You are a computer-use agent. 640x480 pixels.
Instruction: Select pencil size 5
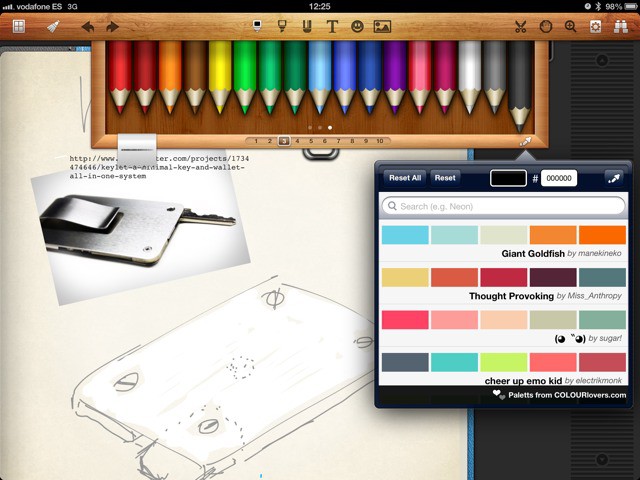click(311, 142)
